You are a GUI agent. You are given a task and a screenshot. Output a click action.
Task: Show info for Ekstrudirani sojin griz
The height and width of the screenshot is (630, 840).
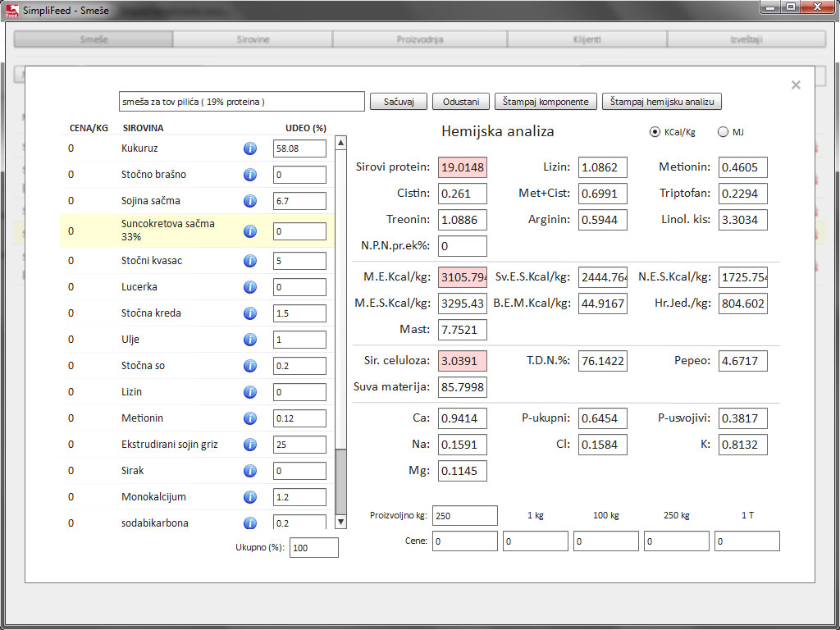249,445
